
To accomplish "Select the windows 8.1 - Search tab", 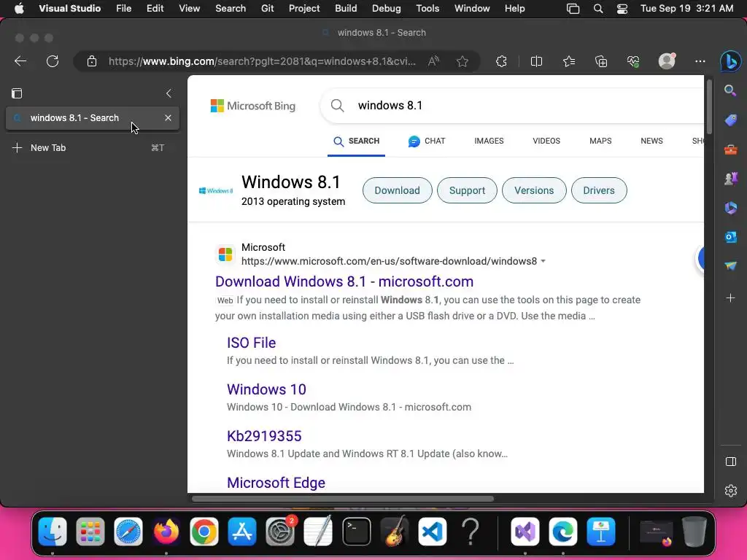I will [x=93, y=118].
